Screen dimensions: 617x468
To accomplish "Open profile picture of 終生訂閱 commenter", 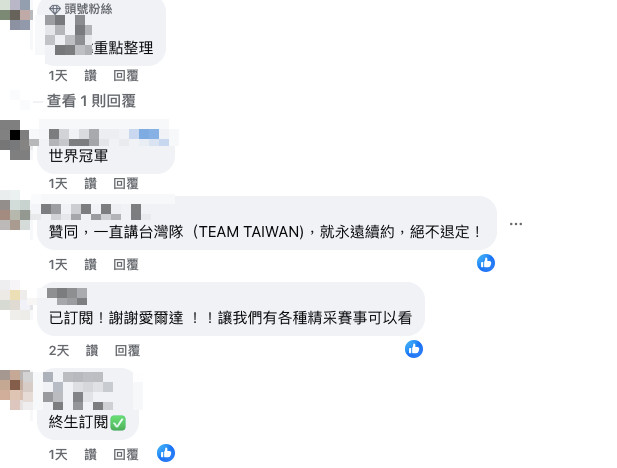I will (15, 390).
